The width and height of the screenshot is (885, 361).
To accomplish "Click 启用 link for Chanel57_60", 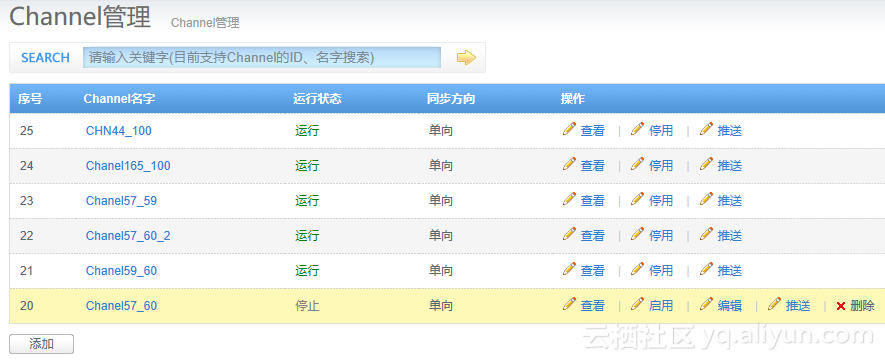I will 661,306.
